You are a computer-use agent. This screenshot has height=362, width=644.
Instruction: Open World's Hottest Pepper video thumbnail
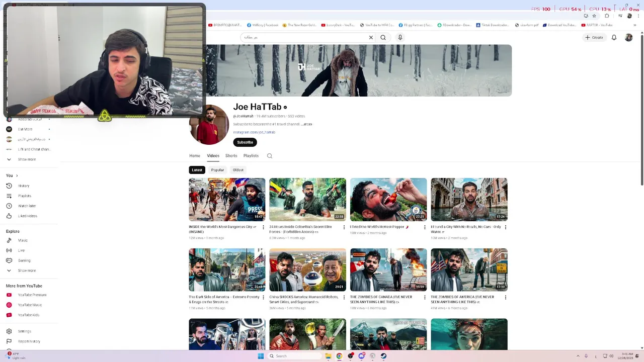coord(388,200)
